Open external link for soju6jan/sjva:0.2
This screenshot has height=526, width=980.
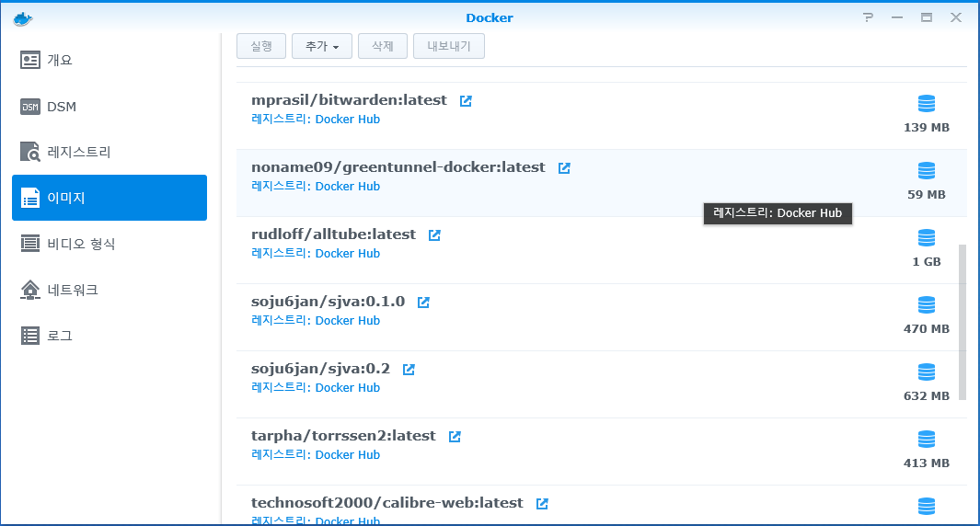409,369
